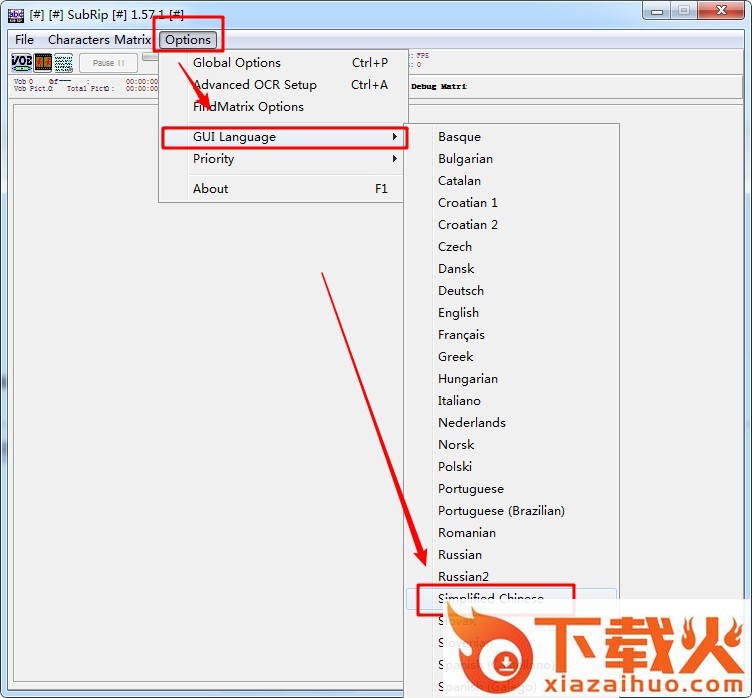Select Simplified Chinese language
Image resolution: width=752 pixels, height=698 pixels.
click(x=490, y=599)
